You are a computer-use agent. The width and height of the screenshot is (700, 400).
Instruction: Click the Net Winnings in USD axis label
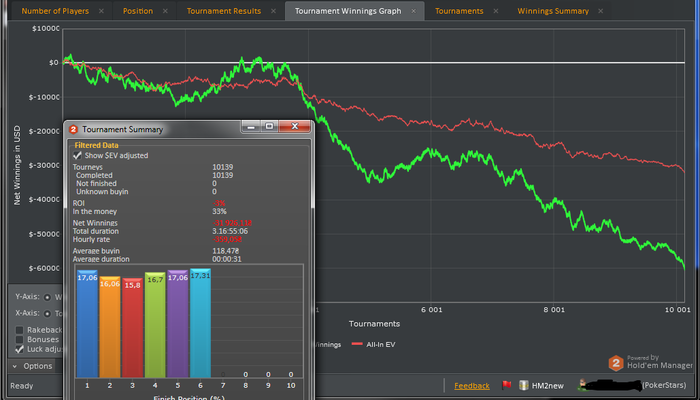(17, 165)
